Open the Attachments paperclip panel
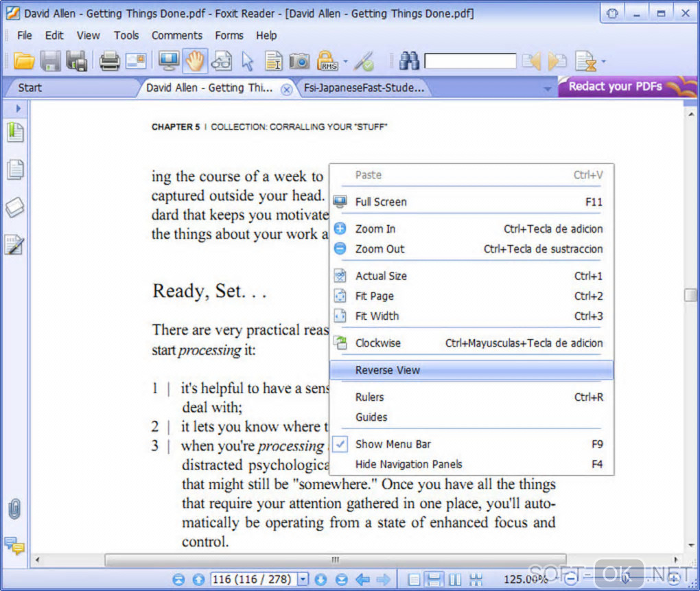This screenshot has height=591, width=700. coord(14,509)
